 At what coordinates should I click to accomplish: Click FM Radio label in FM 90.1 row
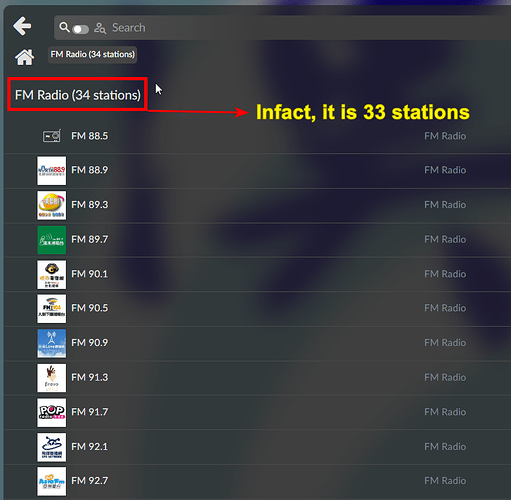point(445,274)
